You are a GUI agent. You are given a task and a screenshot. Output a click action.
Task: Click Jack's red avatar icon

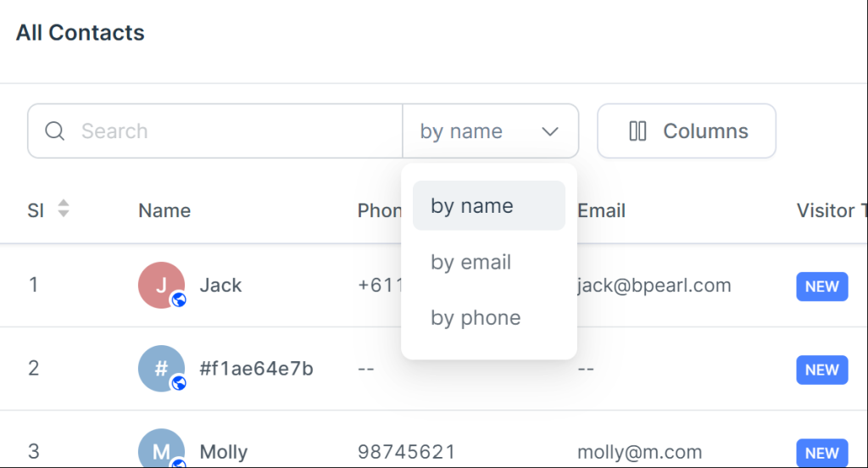pos(161,285)
